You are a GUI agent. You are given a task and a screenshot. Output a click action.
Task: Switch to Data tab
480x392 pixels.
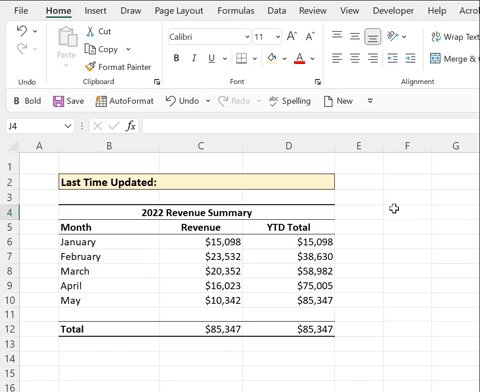coord(277,11)
